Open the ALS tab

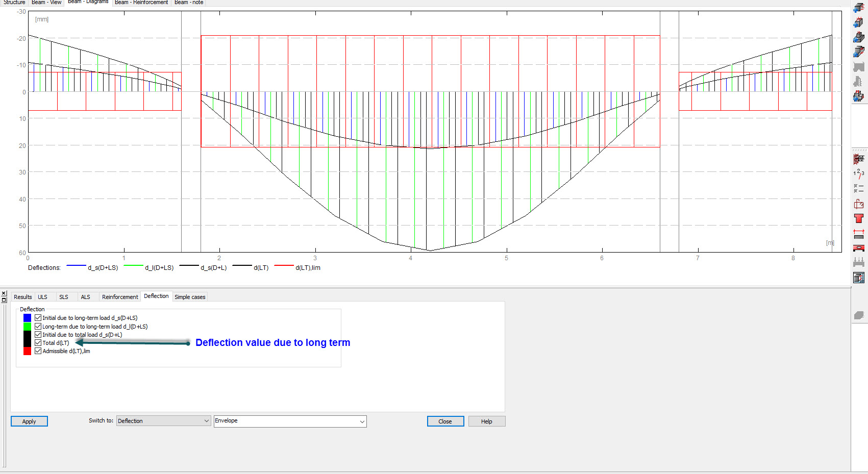(x=85, y=297)
